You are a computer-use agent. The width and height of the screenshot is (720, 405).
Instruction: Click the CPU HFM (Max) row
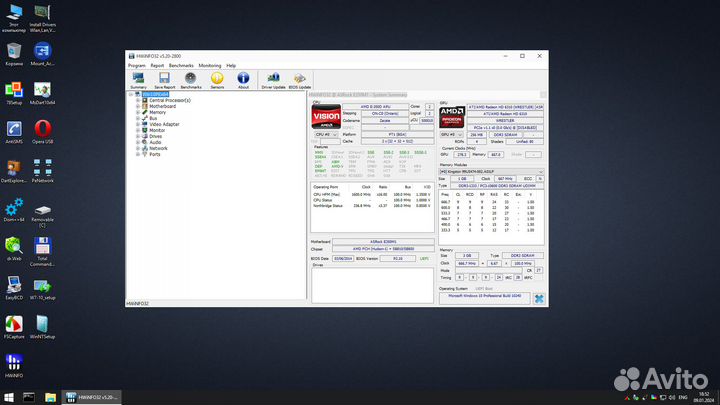point(372,195)
